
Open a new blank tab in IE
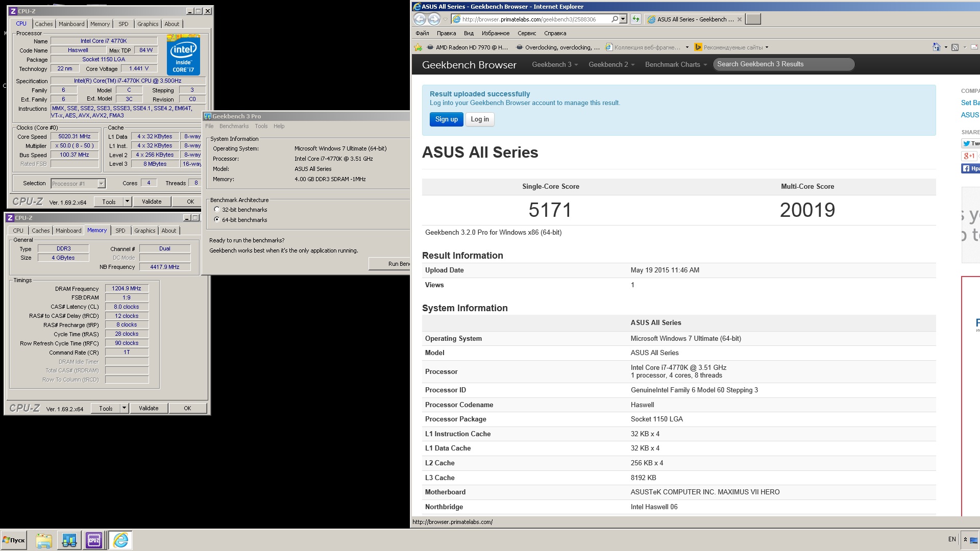click(753, 19)
